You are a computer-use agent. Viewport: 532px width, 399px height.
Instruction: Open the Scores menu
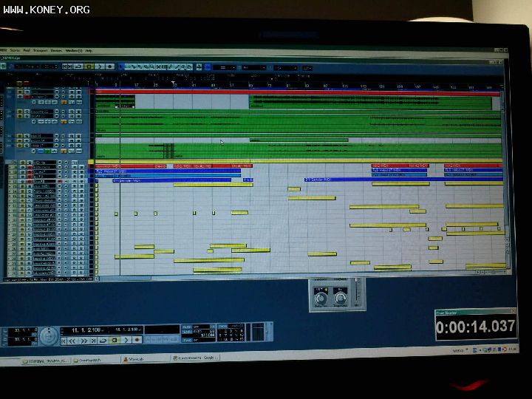click(x=16, y=50)
